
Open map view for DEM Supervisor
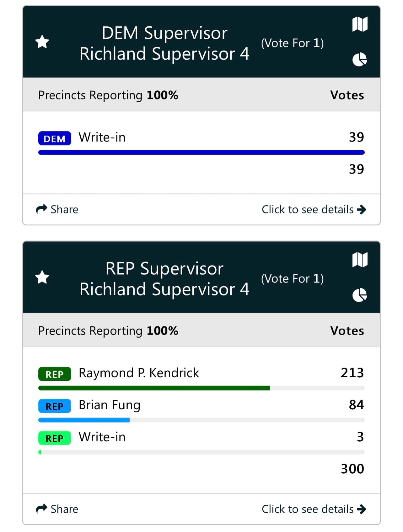[x=360, y=24]
